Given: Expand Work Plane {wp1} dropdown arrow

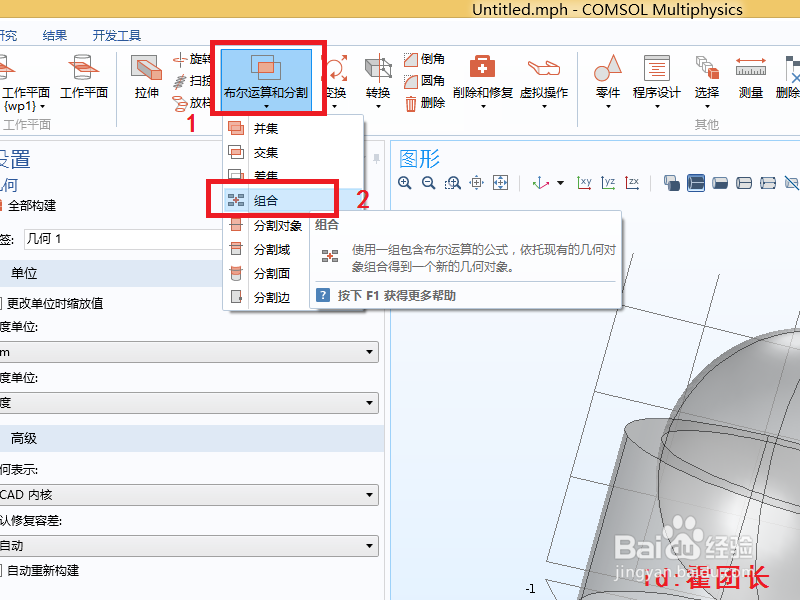Looking at the screenshot, I should coord(42,107).
